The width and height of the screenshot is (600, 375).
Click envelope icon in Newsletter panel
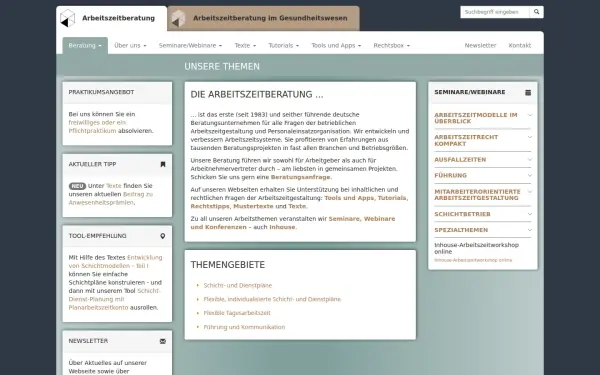point(163,341)
